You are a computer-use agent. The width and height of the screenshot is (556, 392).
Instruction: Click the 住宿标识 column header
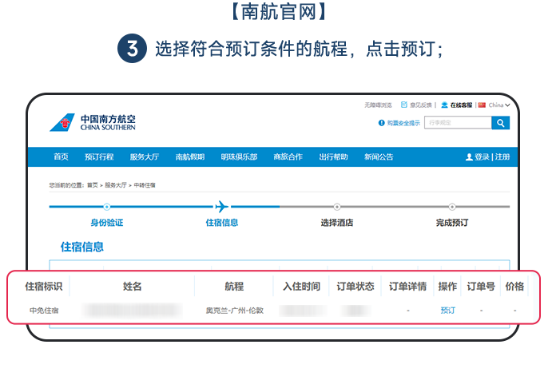[44, 287]
